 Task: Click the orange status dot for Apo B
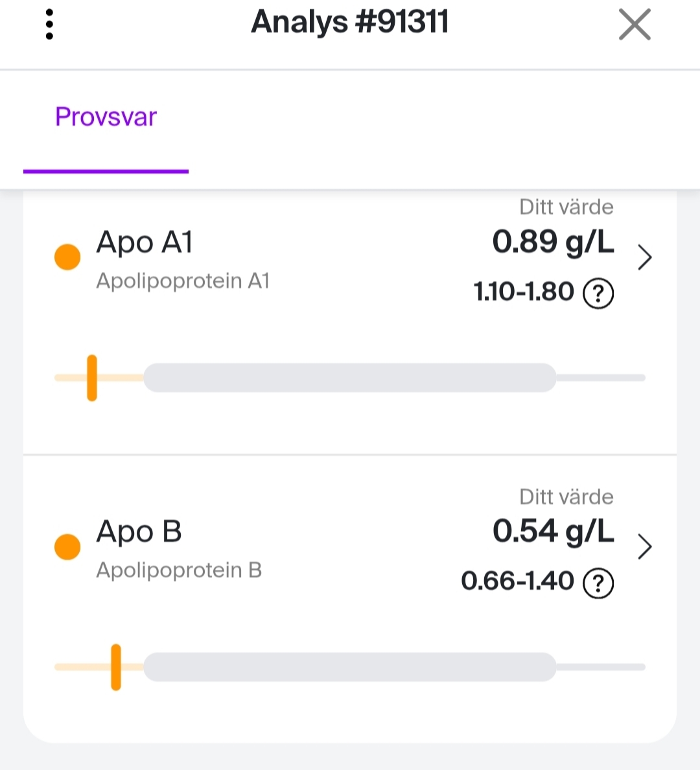pyautogui.click(x=67, y=546)
